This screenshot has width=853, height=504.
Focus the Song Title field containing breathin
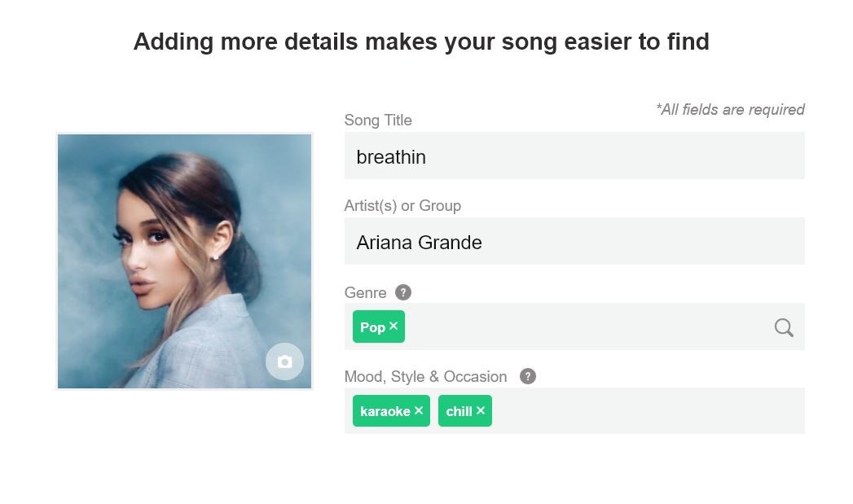(574, 156)
